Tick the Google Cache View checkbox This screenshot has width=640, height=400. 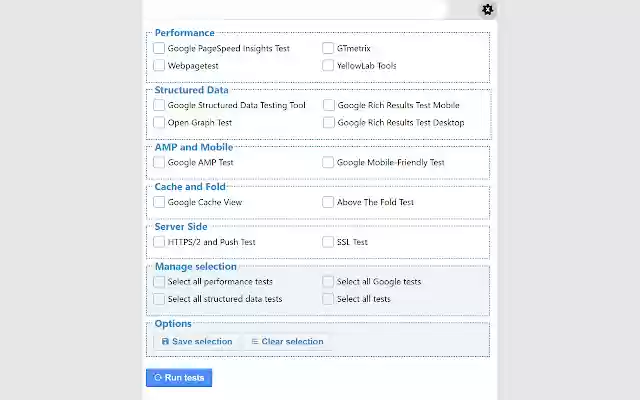point(159,202)
